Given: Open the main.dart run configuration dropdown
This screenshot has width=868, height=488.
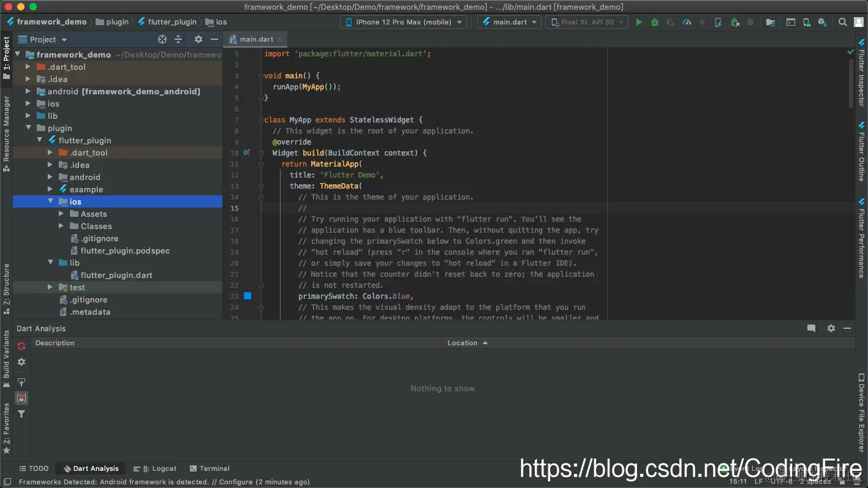Looking at the screenshot, I should tap(510, 22).
